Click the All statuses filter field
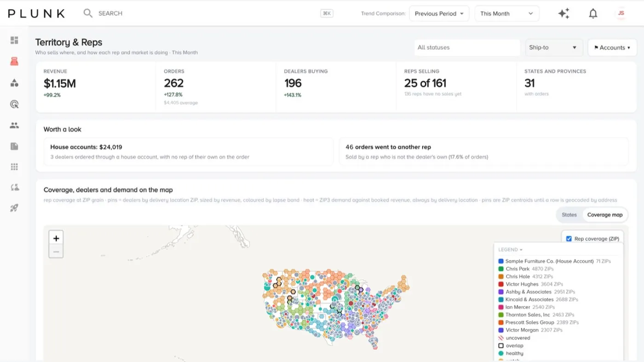The image size is (644, 362). pos(466,47)
